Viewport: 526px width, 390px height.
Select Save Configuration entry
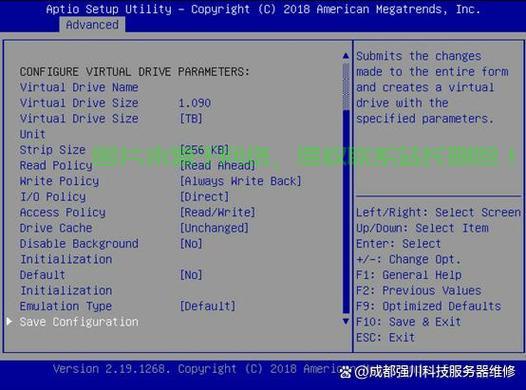tap(79, 322)
